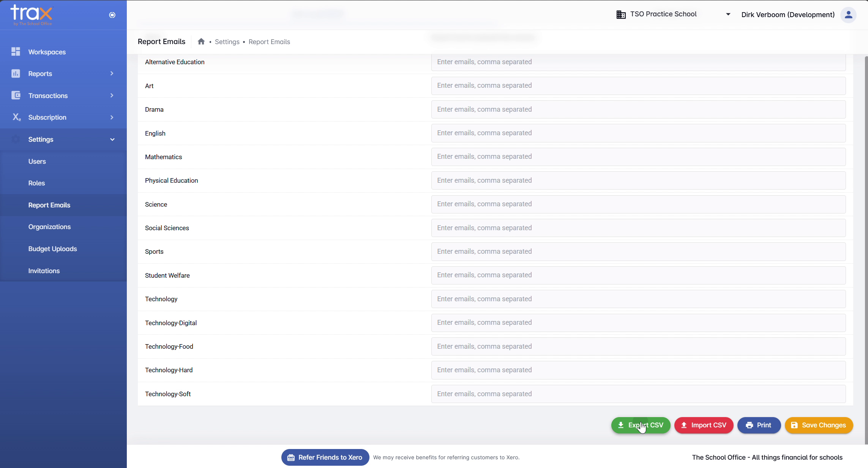Click the Report Emails breadcrumb link
The height and width of the screenshot is (468, 868).
point(269,42)
